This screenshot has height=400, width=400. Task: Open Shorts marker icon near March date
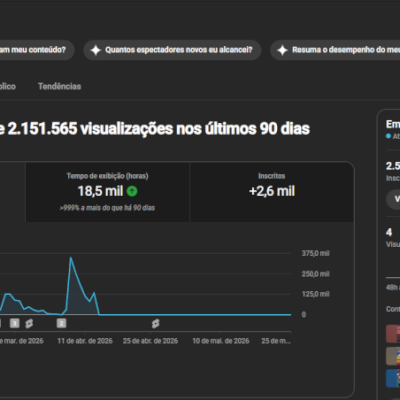coord(29,323)
